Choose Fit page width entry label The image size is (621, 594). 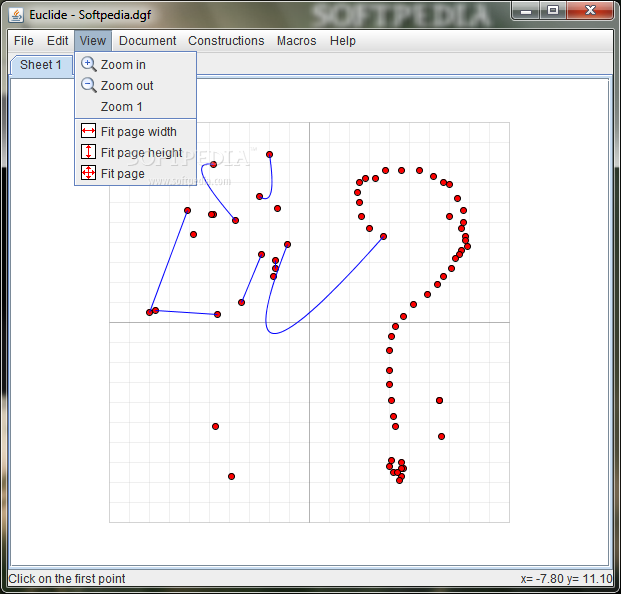139,131
